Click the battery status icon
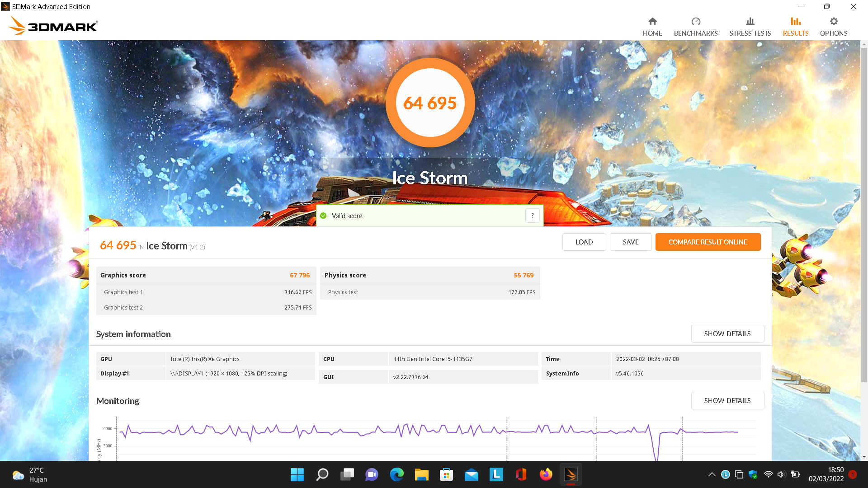Image resolution: width=868 pixels, height=488 pixels. point(796,474)
